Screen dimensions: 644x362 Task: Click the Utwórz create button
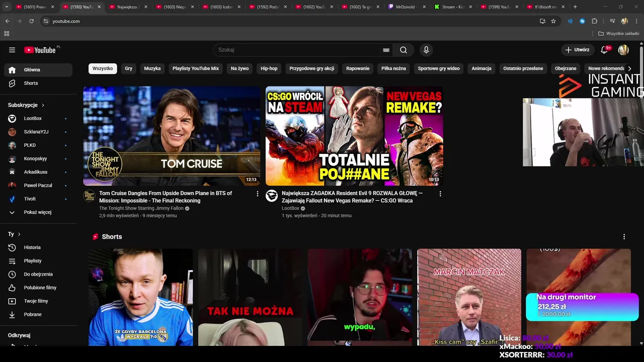point(577,50)
